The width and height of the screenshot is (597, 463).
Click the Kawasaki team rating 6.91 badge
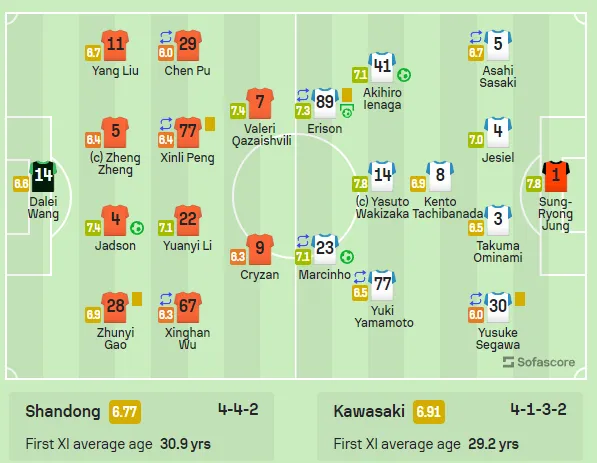(429, 412)
